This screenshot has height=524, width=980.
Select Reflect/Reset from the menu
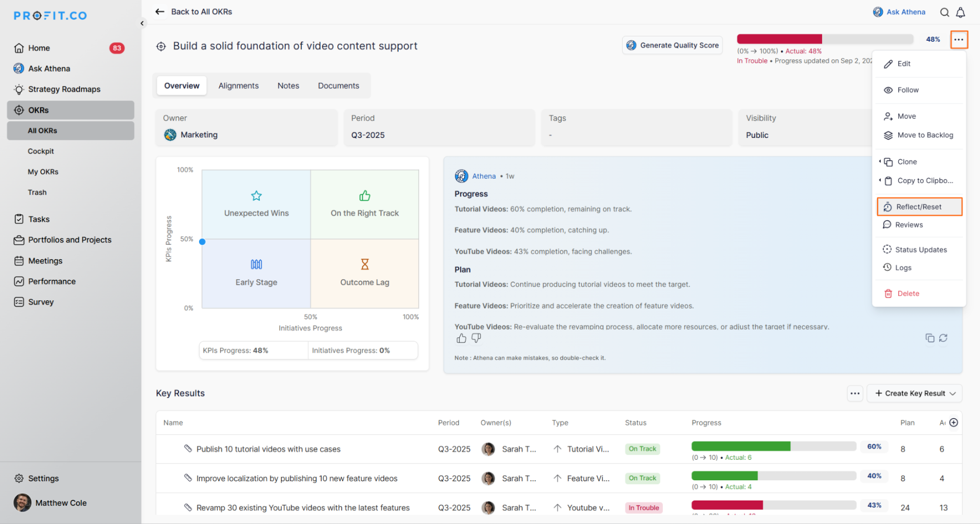click(x=919, y=207)
